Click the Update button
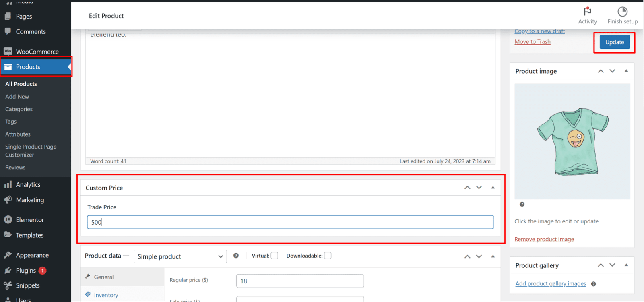This screenshot has height=302, width=644. coord(614,42)
